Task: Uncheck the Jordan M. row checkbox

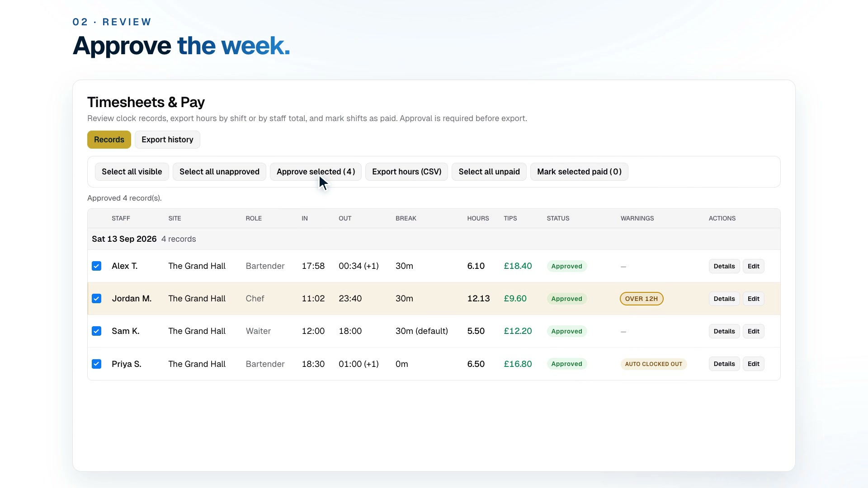Action: tap(96, 299)
